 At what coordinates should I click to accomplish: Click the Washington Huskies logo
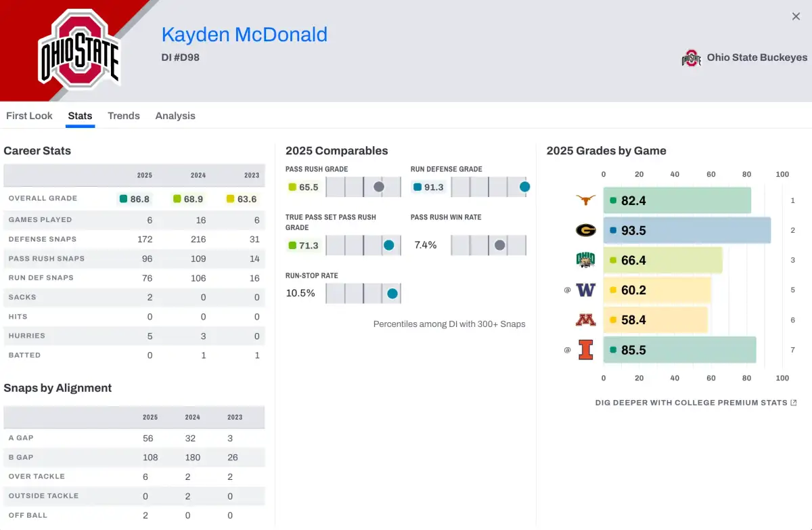(585, 289)
